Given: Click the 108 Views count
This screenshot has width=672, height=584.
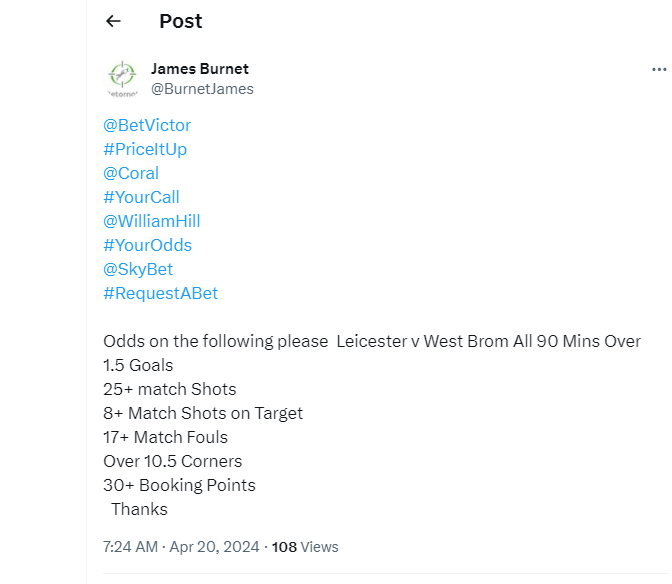Looking at the screenshot, I should pos(305,547).
